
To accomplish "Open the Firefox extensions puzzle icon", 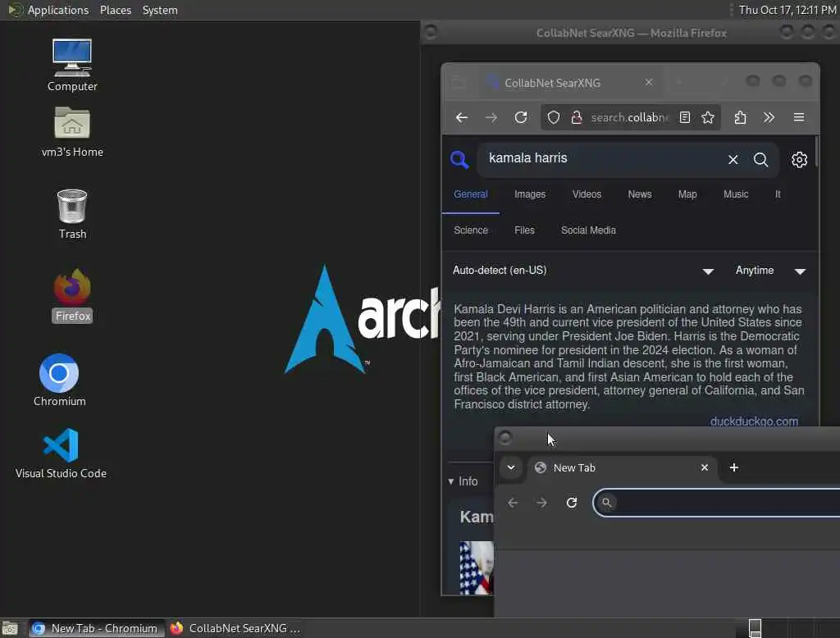I will coord(740,117).
